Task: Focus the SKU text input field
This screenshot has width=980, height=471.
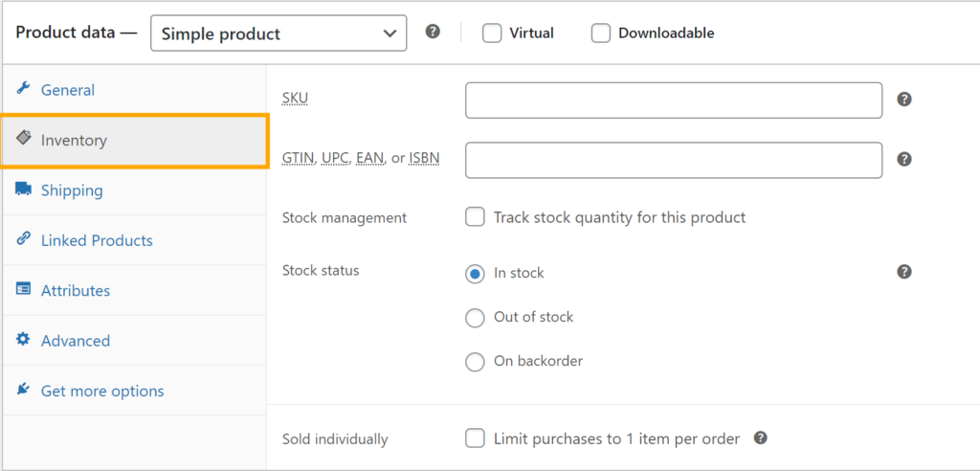Action: tap(673, 101)
